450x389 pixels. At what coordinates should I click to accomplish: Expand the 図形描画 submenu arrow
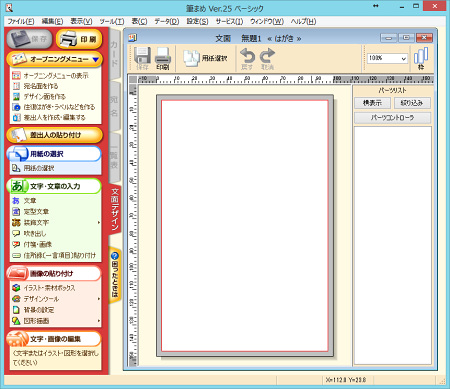click(99, 321)
